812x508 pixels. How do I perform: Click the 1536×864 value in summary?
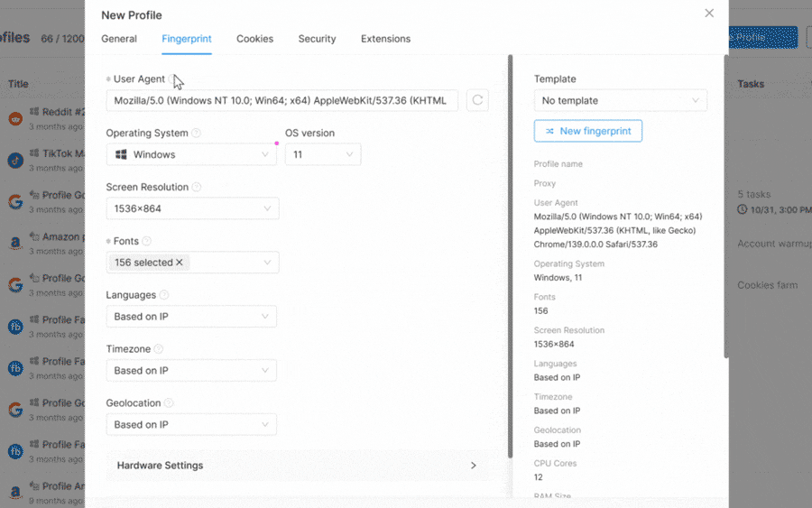(554, 344)
